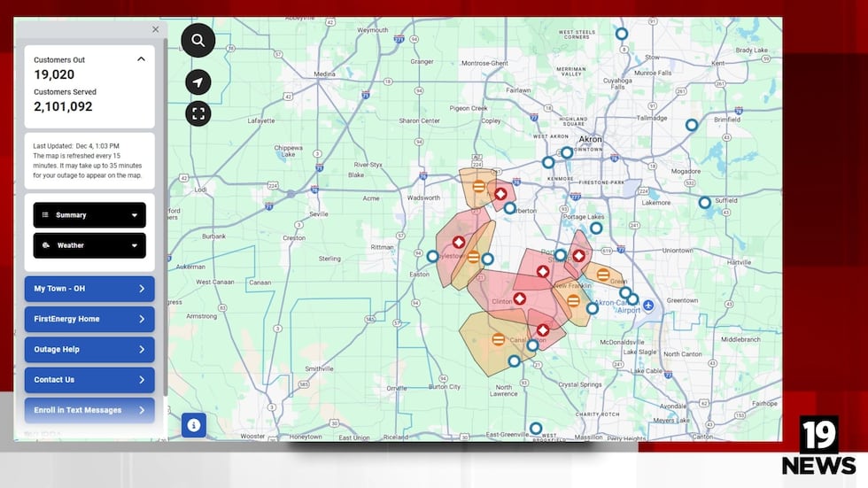
Task: Click the magnifier search button on map
Action: click(x=198, y=41)
